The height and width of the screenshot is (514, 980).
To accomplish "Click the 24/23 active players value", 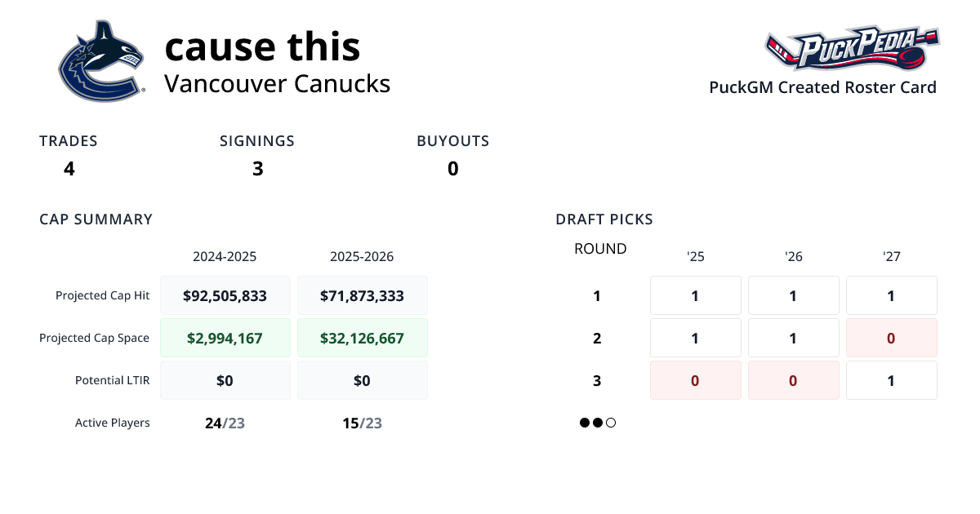I will click(x=225, y=423).
